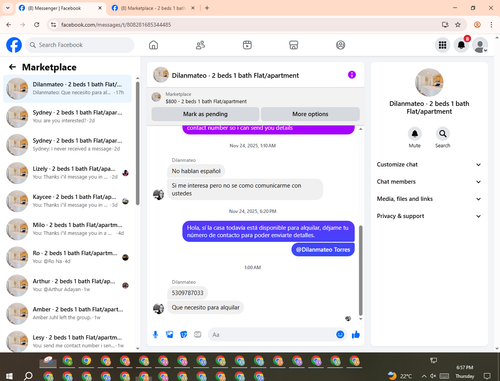Open the account profile avatar menu
The image size is (500, 381).
(x=480, y=45)
